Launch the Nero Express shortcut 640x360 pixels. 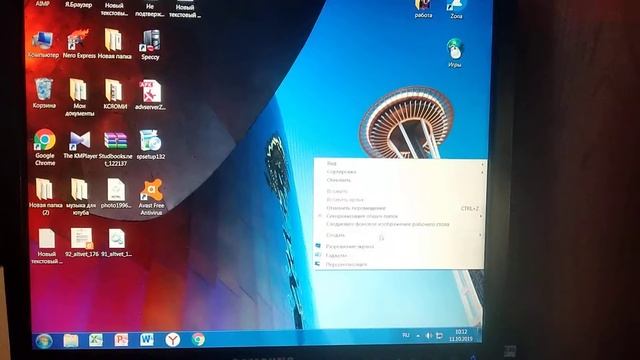point(79,44)
